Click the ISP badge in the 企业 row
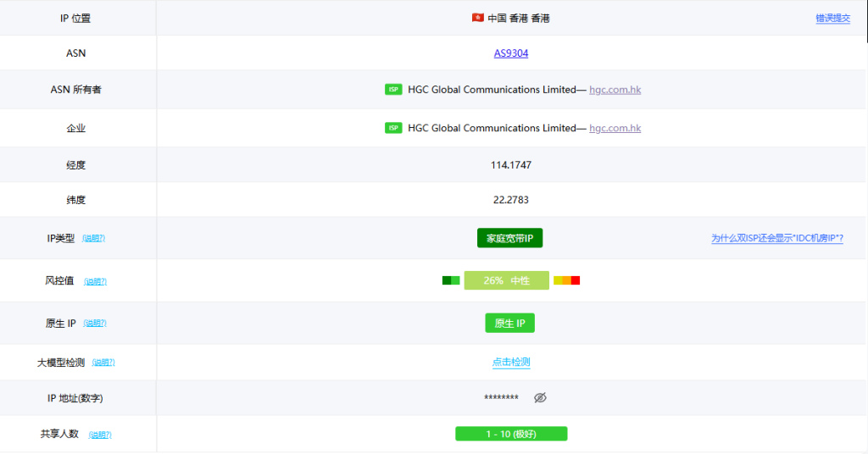 393,128
